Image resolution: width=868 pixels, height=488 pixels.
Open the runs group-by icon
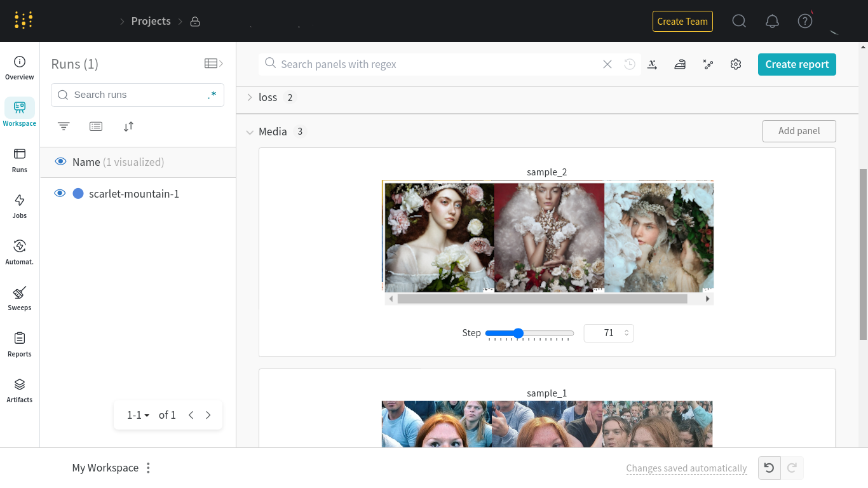point(96,126)
